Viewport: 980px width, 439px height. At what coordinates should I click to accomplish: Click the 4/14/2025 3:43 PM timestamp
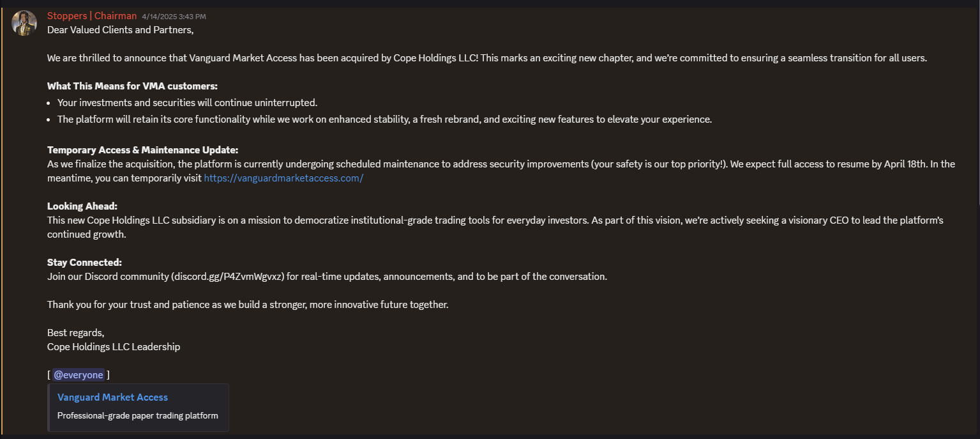point(174,17)
